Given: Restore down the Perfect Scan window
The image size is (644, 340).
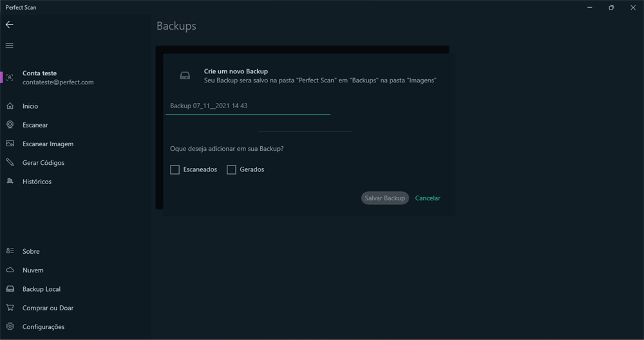Looking at the screenshot, I should coord(612,7).
